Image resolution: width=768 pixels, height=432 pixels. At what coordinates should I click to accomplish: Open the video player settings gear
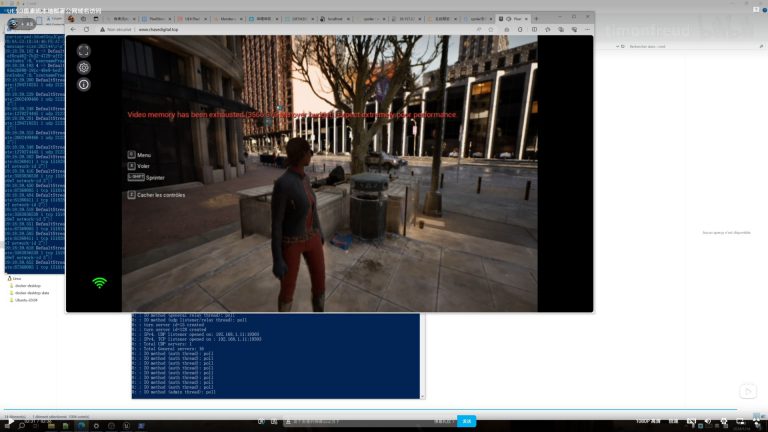click(724, 421)
